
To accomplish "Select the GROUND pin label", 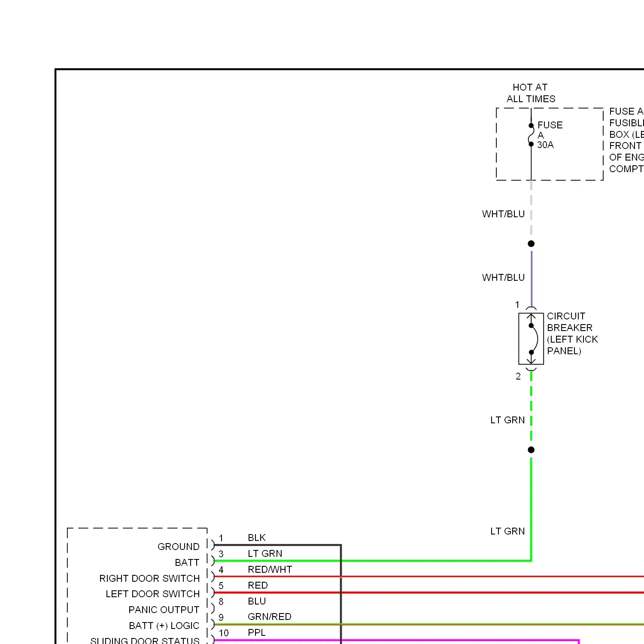I will click(x=178, y=547).
